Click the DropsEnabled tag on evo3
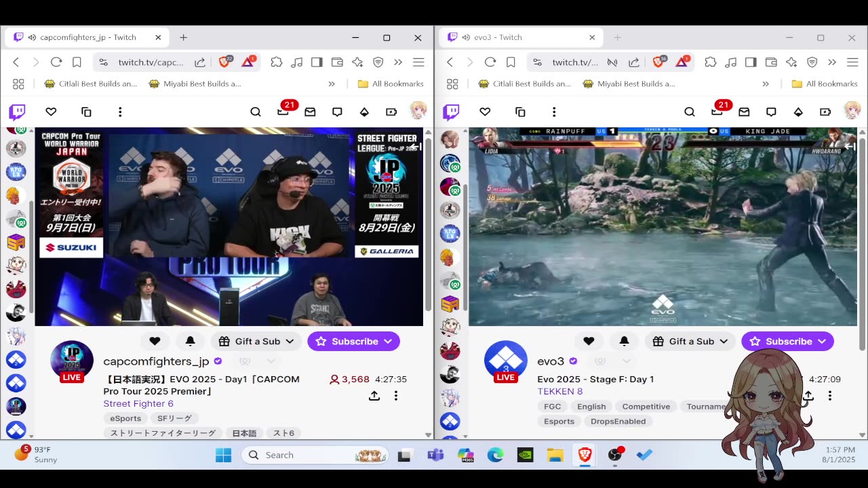Viewport: 868px width, 488px height. tap(618, 421)
